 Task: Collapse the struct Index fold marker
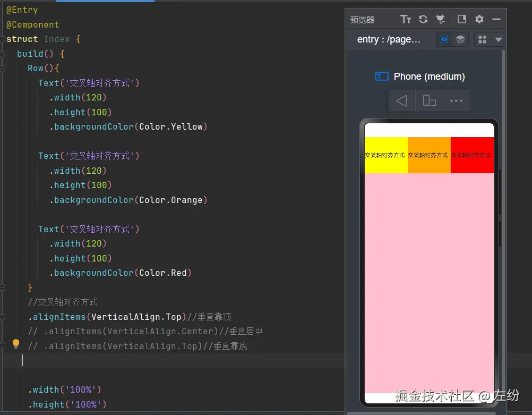(x=2, y=39)
